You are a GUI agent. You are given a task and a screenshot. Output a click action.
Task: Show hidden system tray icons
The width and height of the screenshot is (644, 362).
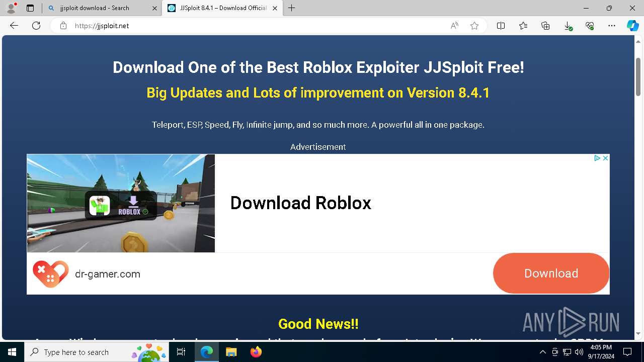(542, 352)
